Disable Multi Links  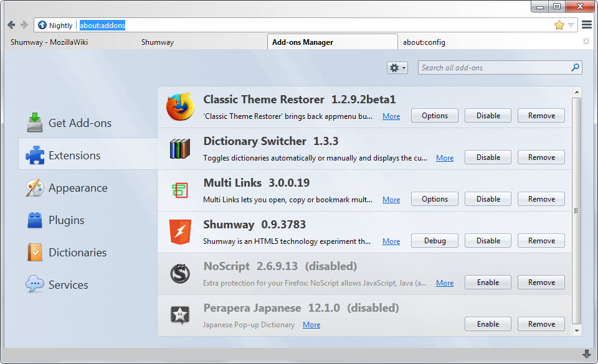click(x=488, y=199)
